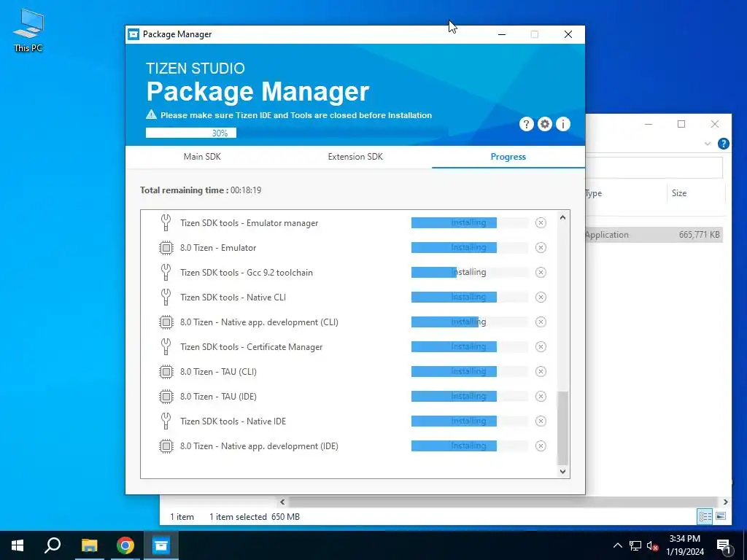747x560 pixels.
Task: Sort by Type column in Explorer
Action: [594, 192]
